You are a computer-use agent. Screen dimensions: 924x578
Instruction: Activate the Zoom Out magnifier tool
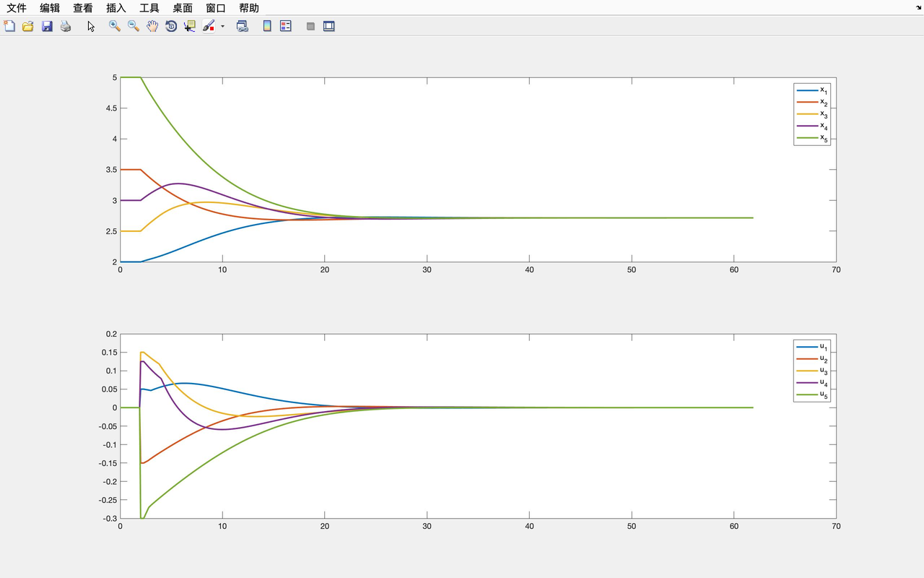point(133,26)
